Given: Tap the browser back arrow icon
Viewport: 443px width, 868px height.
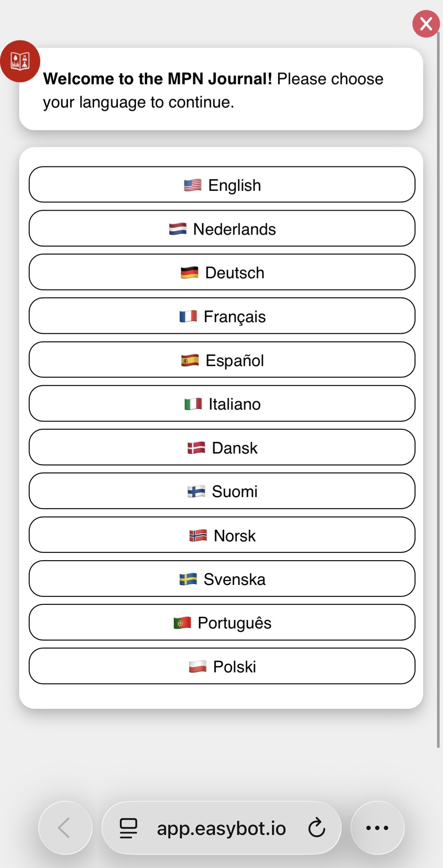Looking at the screenshot, I should (x=65, y=827).
